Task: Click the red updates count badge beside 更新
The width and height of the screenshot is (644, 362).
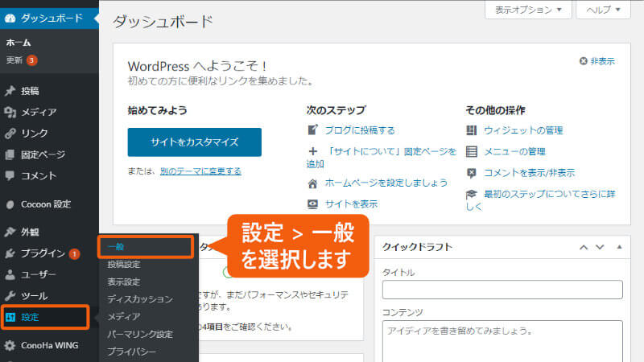Action: pyautogui.click(x=31, y=60)
